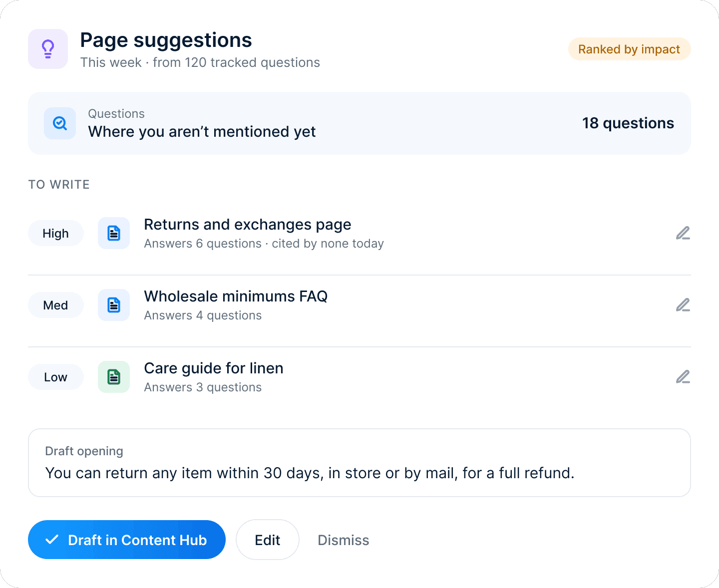Click the Draft in Content Hub button

127,540
